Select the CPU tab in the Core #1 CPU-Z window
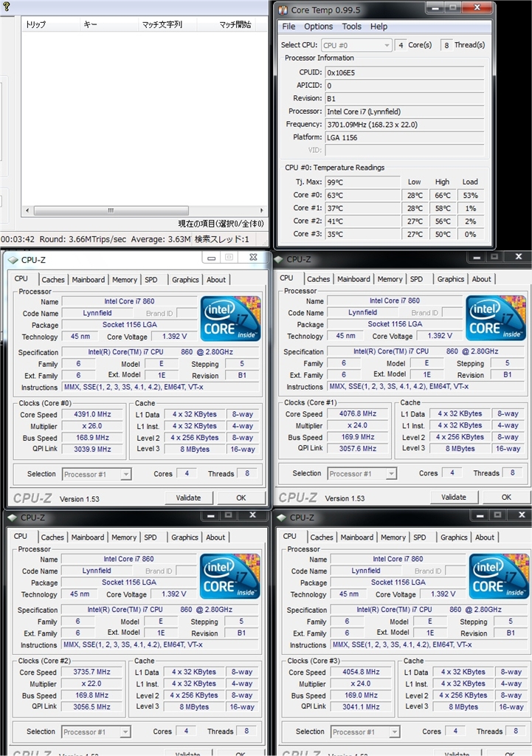This screenshot has width=532, height=756. click(x=286, y=278)
